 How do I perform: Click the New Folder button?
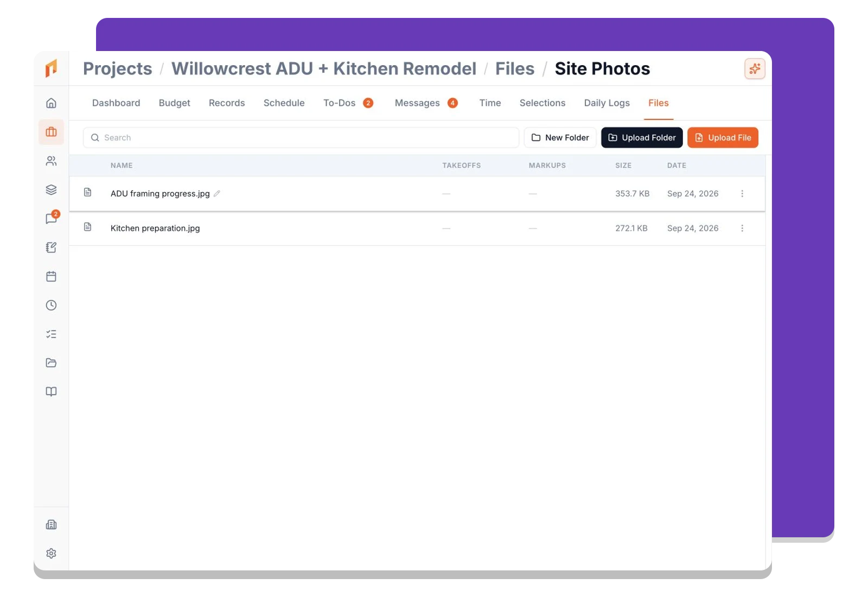pos(560,137)
